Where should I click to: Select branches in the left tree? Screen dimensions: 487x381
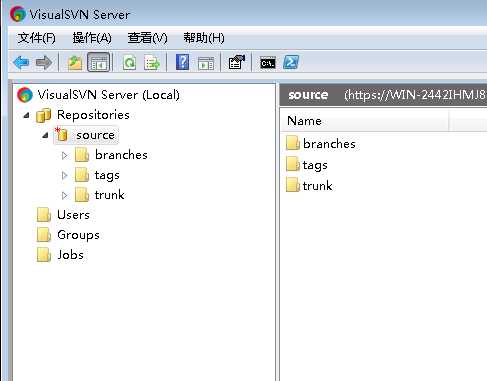(x=121, y=155)
